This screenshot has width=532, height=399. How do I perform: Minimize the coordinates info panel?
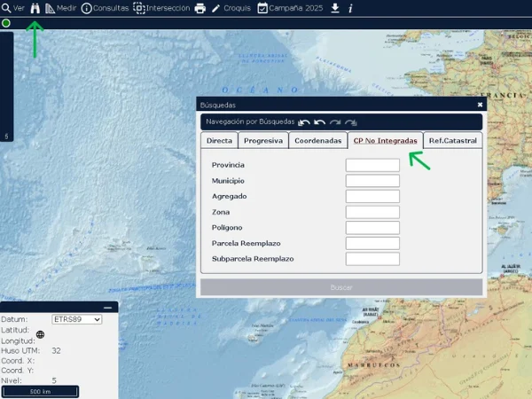[x=107, y=307]
